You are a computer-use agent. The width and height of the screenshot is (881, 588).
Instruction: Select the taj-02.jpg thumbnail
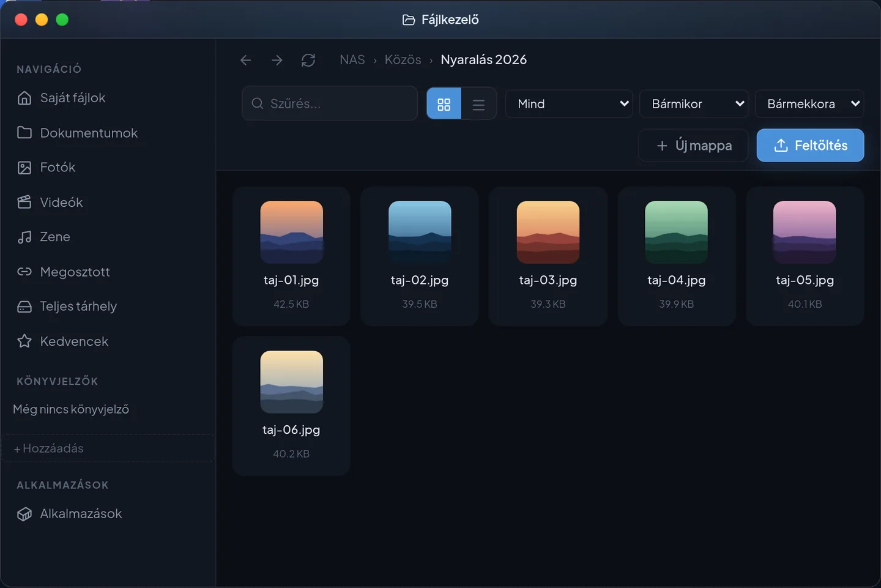pyautogui.click(x=420, y=233)
